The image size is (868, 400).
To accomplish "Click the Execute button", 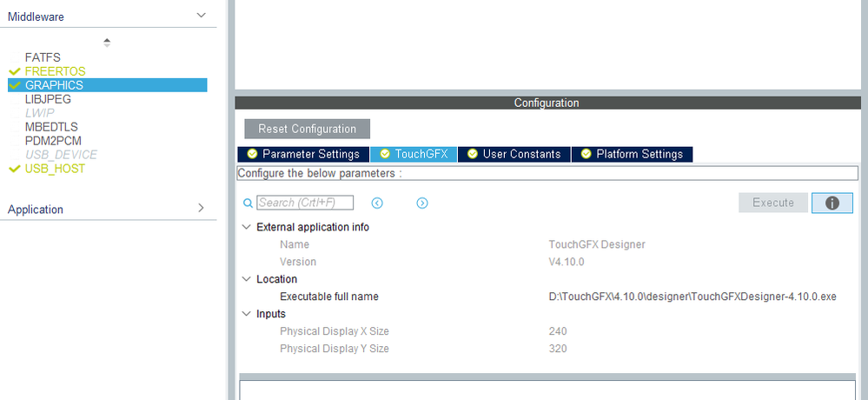I will click(x=773, y=203).
